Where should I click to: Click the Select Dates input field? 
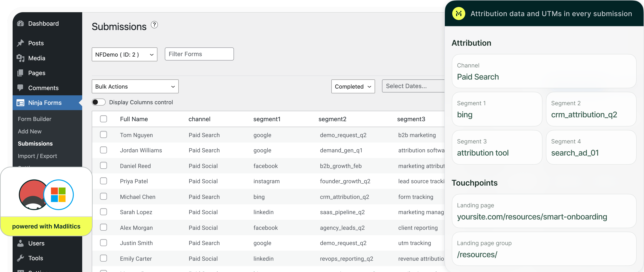pos(414,86)
